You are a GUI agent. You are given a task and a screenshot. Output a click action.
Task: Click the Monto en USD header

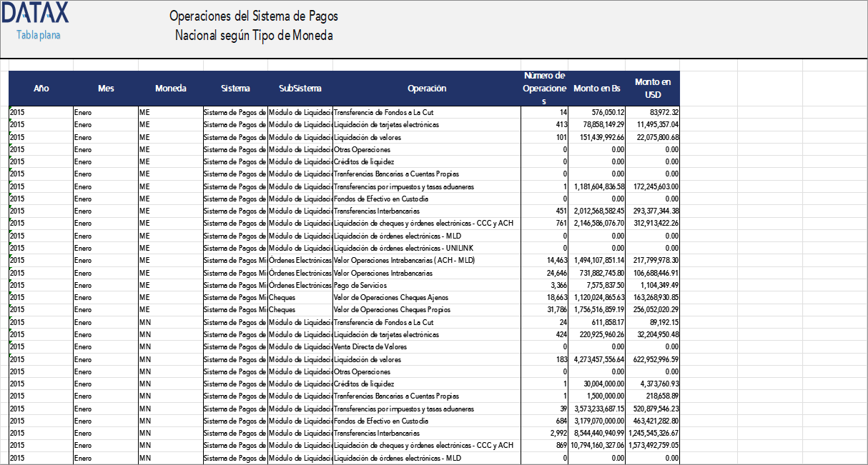click(x=653, y=88)
